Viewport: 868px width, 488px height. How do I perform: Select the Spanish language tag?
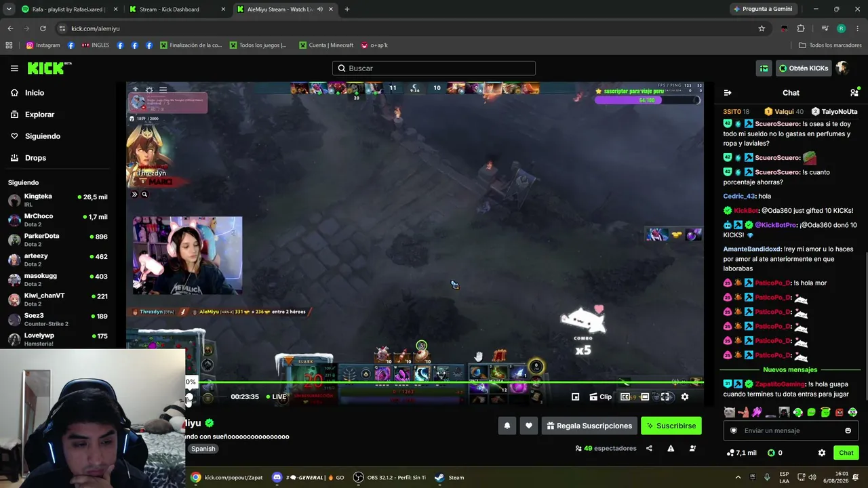pyautogui.click(x=203, y=449)
